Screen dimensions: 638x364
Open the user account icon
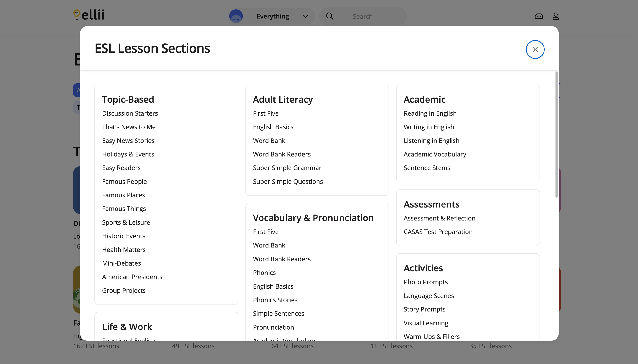(x=555, y=16)
